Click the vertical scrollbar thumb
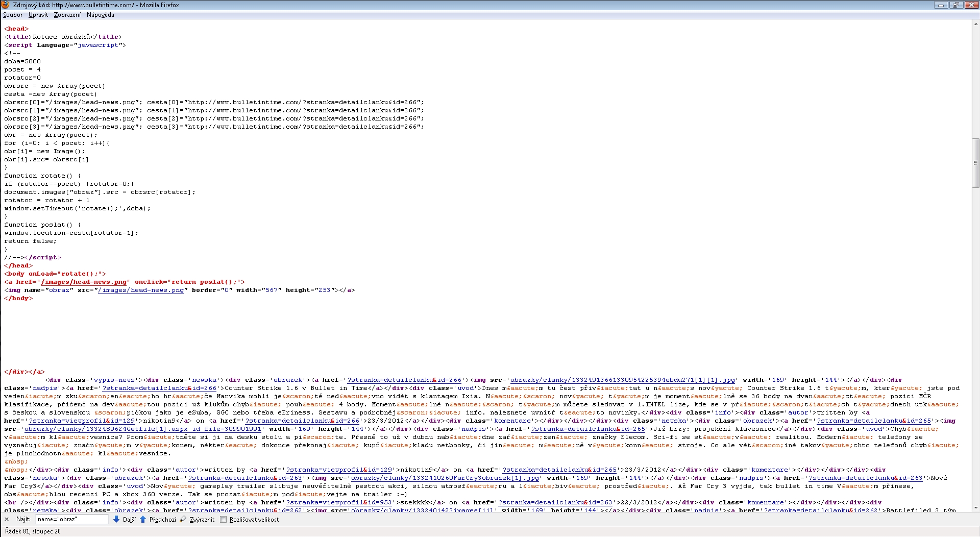 coord(975,163)
